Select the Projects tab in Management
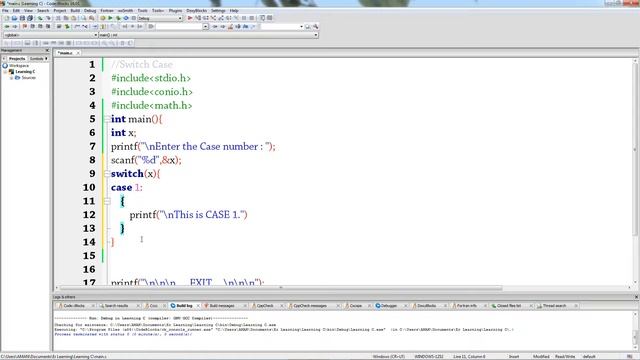 tap(17, 59)
